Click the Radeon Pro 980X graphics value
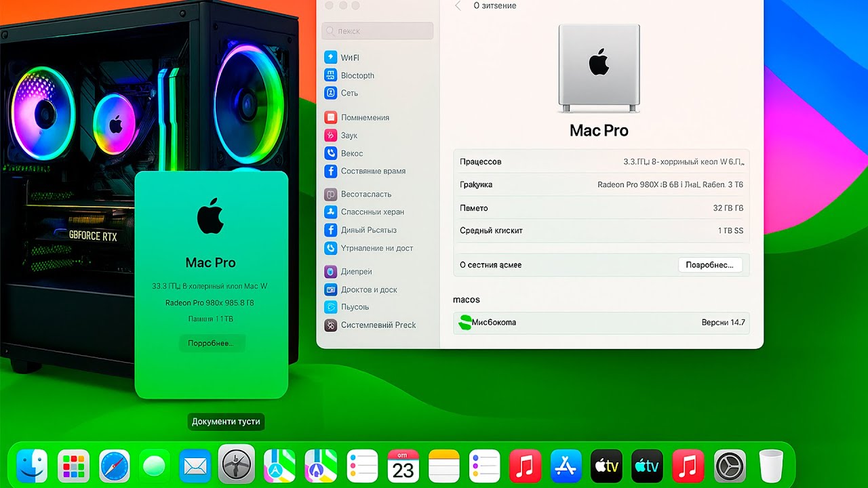 coord(670,184)
